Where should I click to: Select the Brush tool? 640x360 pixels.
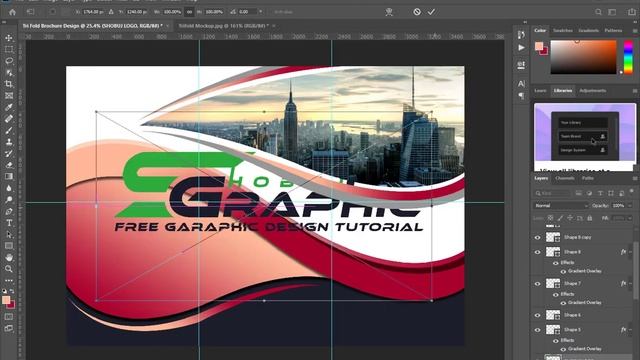pos(9,131)
